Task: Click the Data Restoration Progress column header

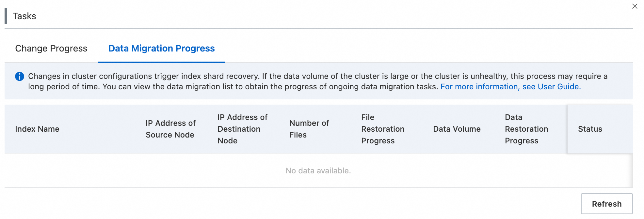Action: tap(526, 129)
